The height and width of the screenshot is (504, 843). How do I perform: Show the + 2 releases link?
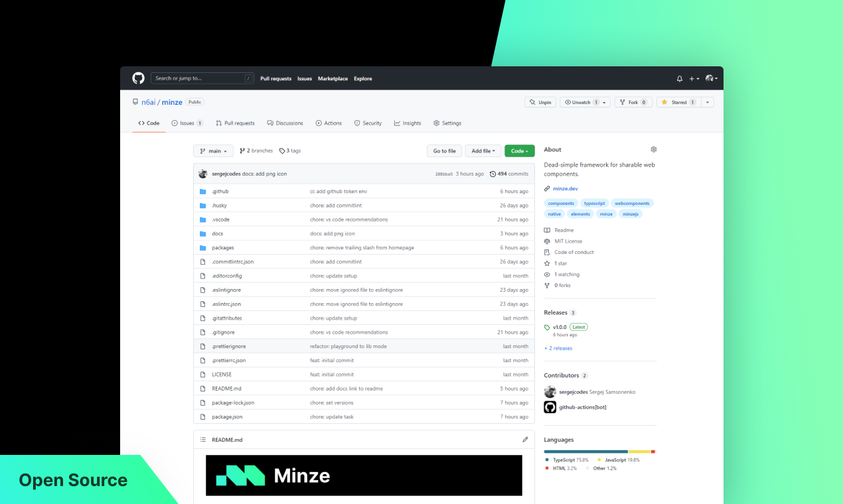[x=558, y=348]
